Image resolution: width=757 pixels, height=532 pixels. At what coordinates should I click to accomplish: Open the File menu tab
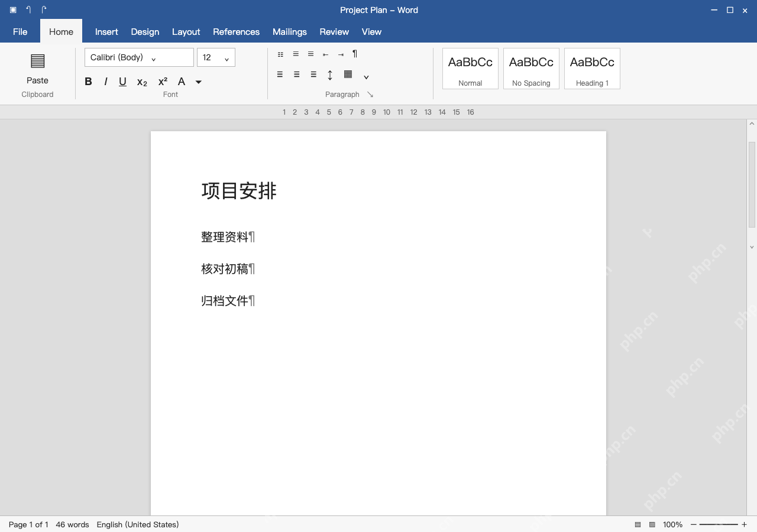(x=20, y=32)
